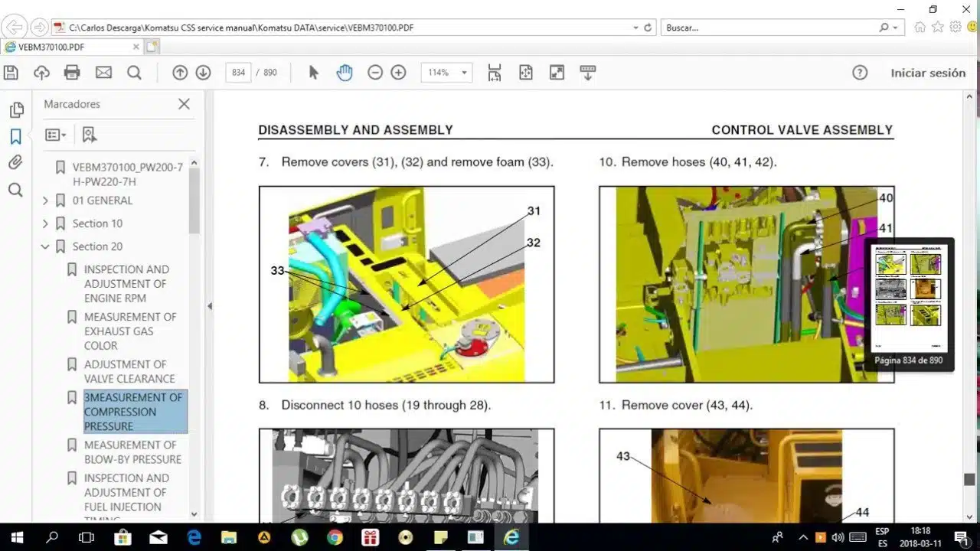This screenshot has height=551, width=980.
Task: Open the search magnifier in left sidebar
Action: tap(15, 190)
